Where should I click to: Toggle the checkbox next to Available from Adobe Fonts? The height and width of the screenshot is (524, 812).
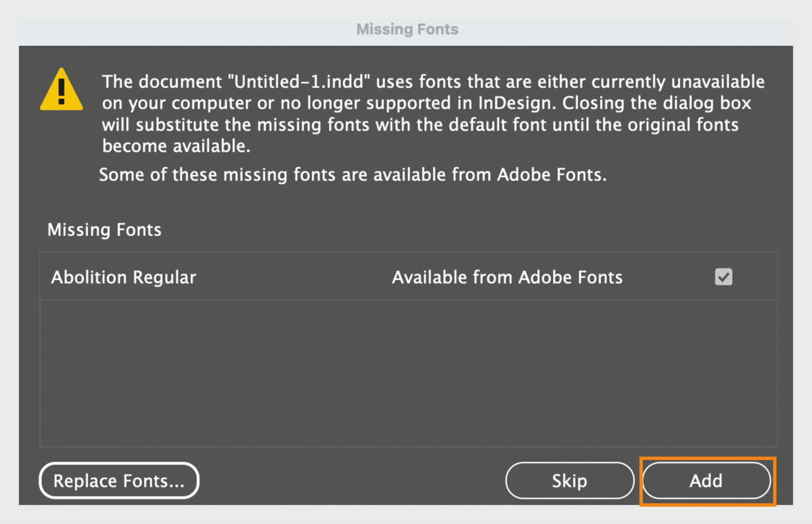[723, 277]
